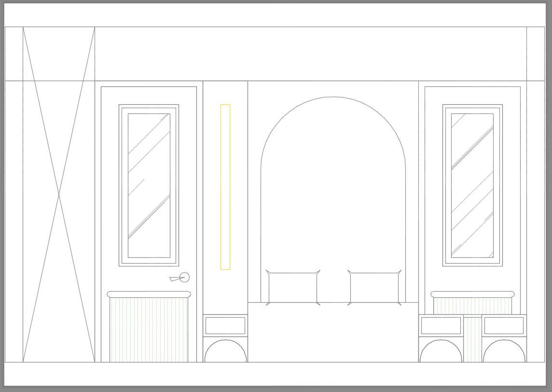Screen dimensions: 552x392
Task: Select the rounded countertop above left ribbed cabinet
Action: click(x=149, y=294)
